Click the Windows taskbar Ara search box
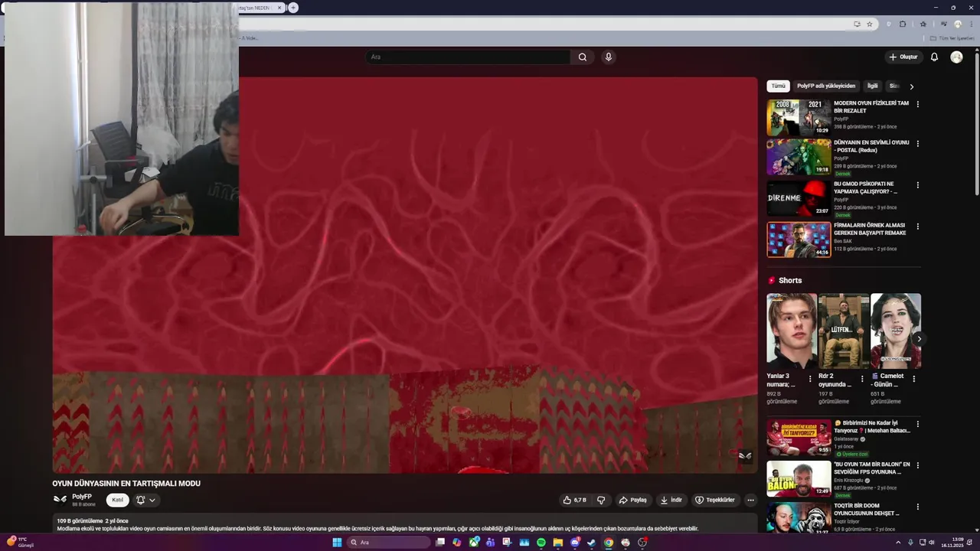 point(388,543)
